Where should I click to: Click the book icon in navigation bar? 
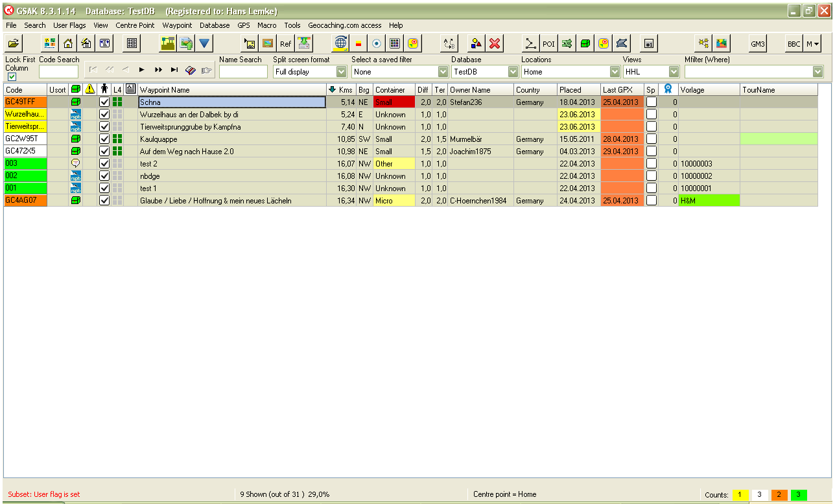[191, 69]
